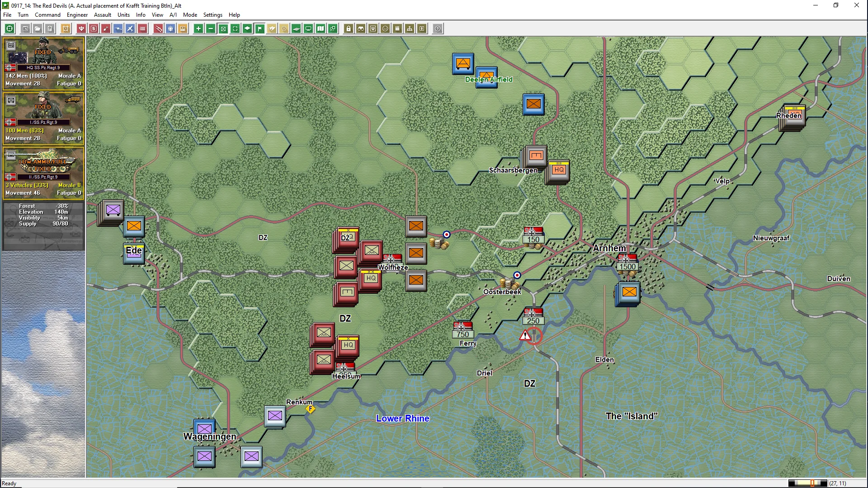868x488 pixels.
Task: Click the ammunition bullets toolbar icon
Action: (x=397, y=29)
